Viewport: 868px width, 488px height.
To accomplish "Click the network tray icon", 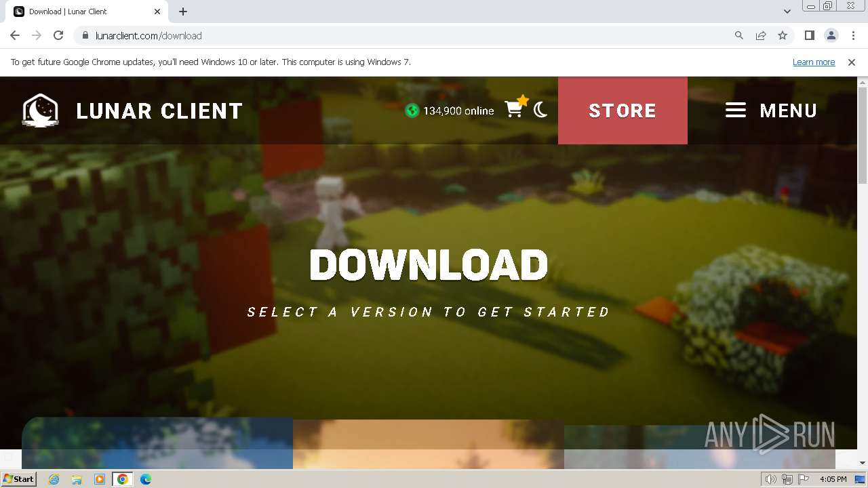I will [787, 479].
